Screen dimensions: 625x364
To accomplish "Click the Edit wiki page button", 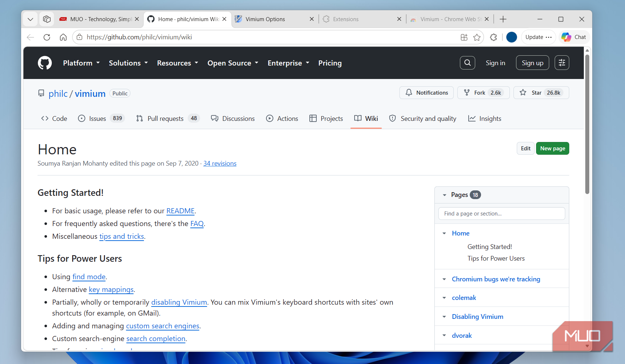I will coord(526,149).
